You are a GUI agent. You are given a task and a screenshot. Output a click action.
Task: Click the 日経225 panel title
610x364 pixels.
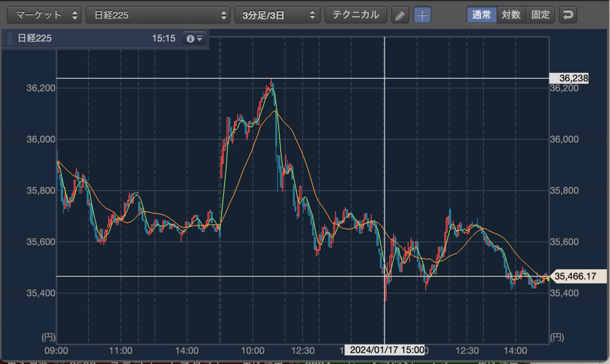click(x=35, y=38)
